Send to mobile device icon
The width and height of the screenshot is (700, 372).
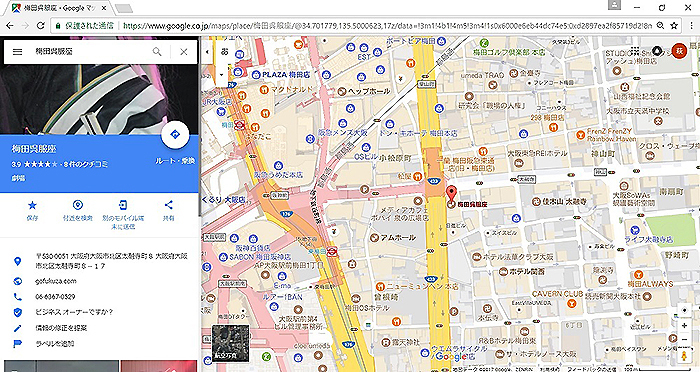tap(123, 205)
